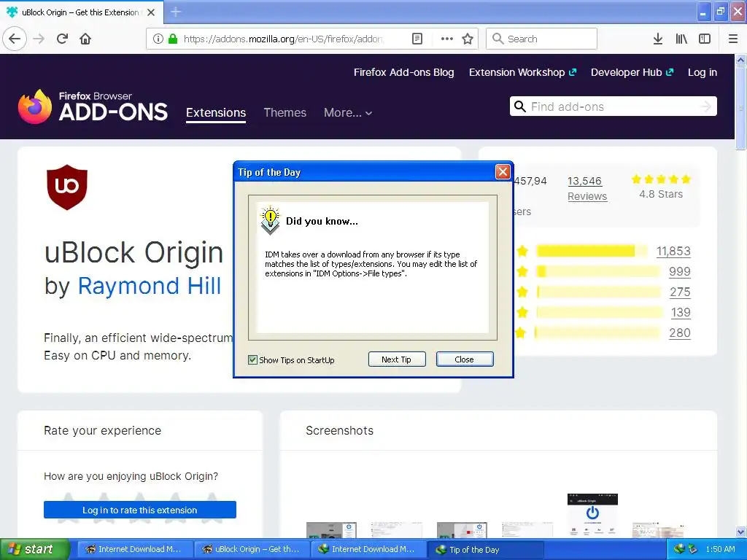Image resolution: width=747 pixels, height=560 pixels.
Task: Click the forward navigation arrow
Action: pyautogui.click(x=39, y=39)
